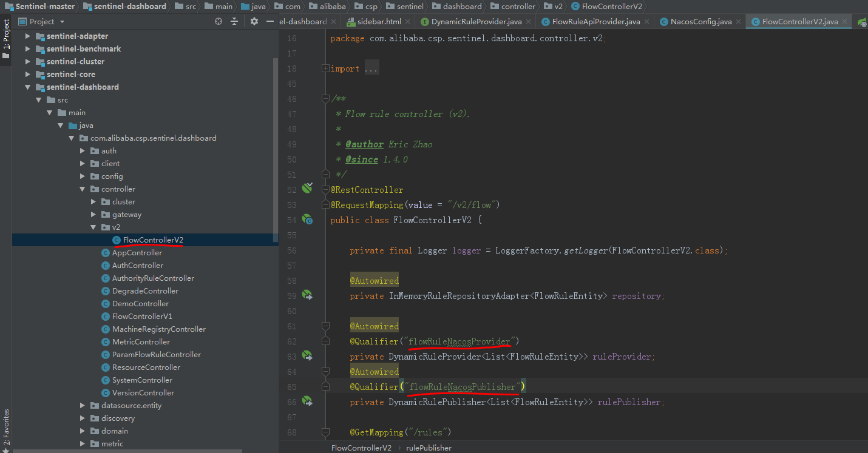Click the rulePublisher breadcrumb at the bottom
The width and height of the screenshot is (868, 453).
(429, 448)
